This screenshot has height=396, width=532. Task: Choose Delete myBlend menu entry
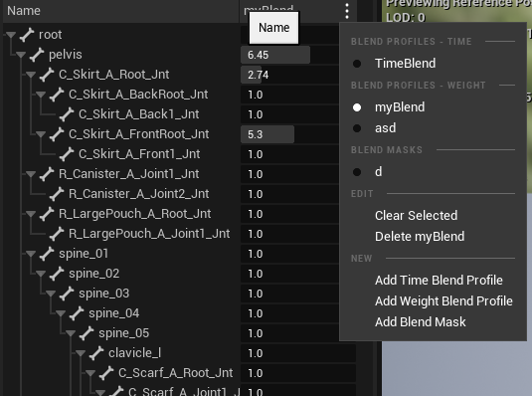(x=420, y=237)
